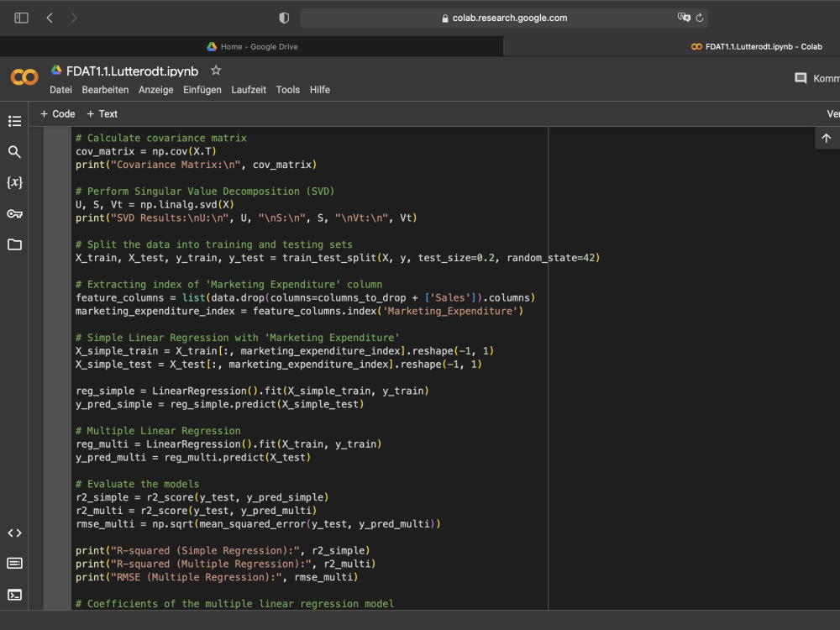Click the '# Calculate covariance matrix' comment line
The width and height of the screenshot is (840, 630).
click(x=160, y=139)
